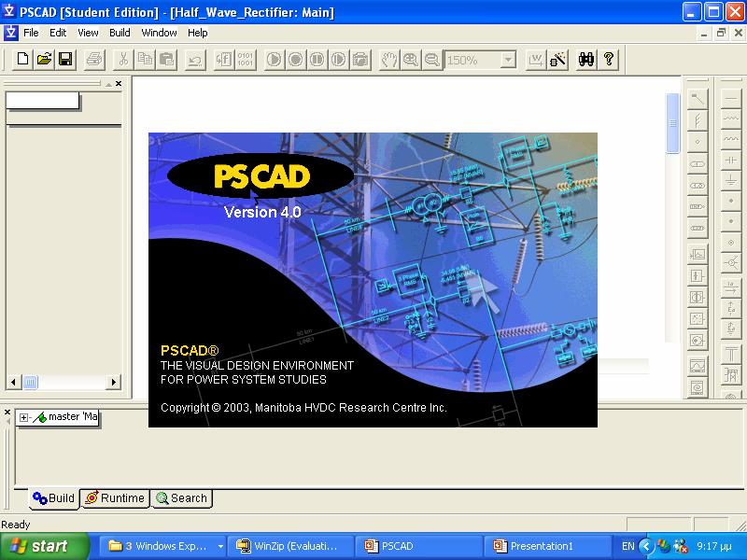747x560 pixels.
Task: Click the binoculars Find icon
Action: (586, 60)
